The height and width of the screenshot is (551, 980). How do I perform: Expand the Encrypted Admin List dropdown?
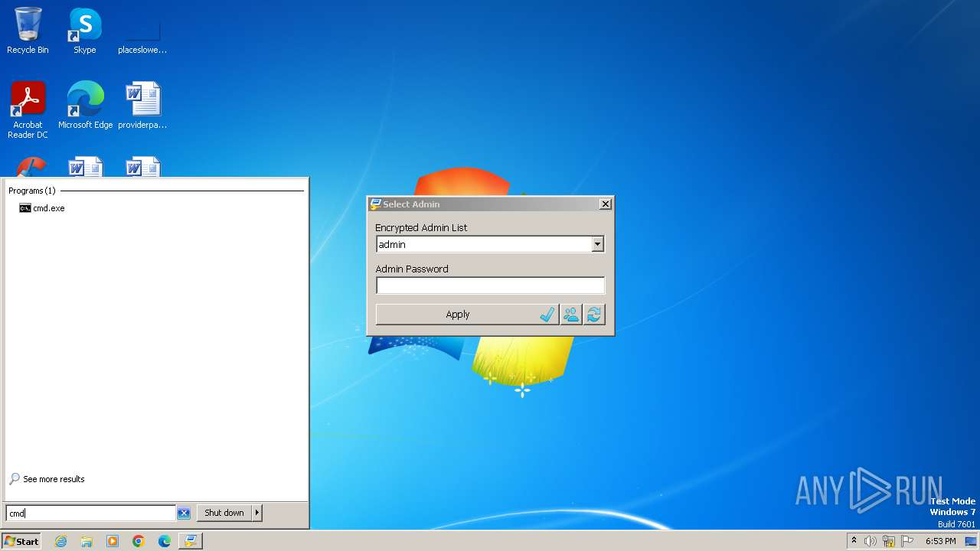click(x=597, y=244)
